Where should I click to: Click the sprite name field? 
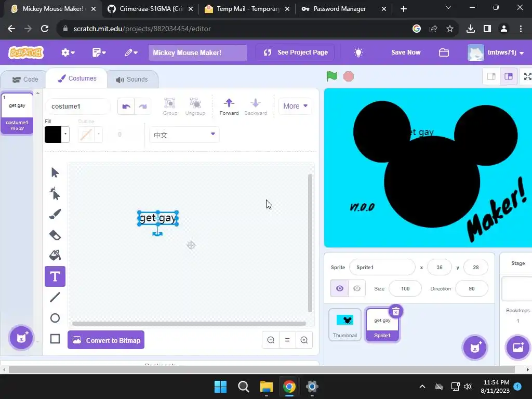(x=382, y=268)
